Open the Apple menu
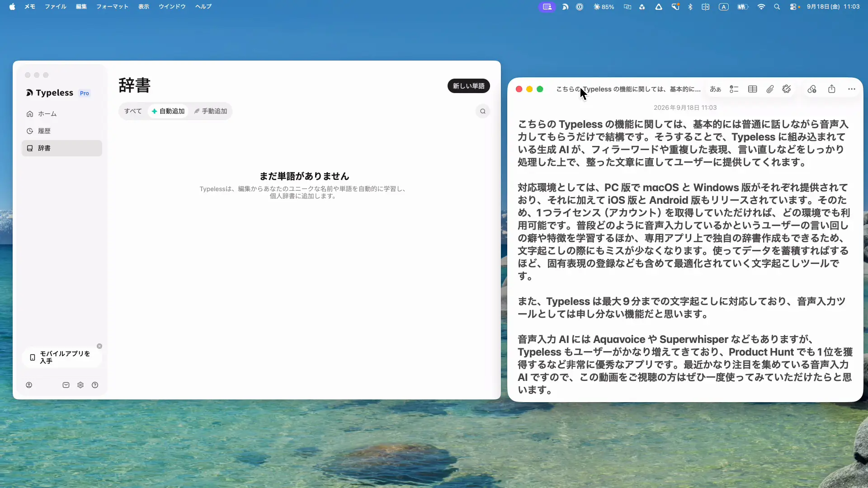Image resolution: width=868 pixels, height=488 pixels. (12, 7)
